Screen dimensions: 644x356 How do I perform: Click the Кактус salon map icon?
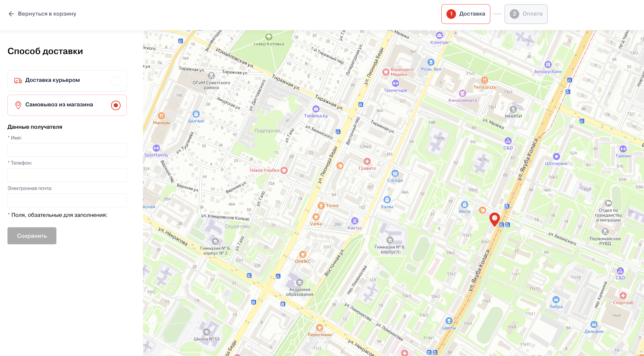[x=355, y=221]
